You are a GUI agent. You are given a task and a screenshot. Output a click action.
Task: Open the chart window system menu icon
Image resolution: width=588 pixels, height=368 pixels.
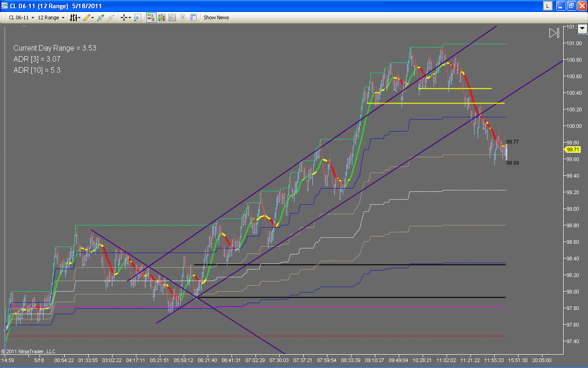(5, 6)
